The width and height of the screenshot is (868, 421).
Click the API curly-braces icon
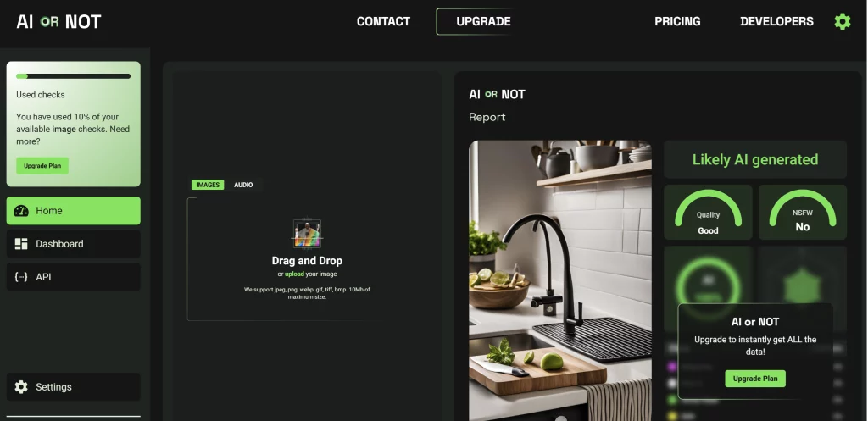[x=21, y=277]
